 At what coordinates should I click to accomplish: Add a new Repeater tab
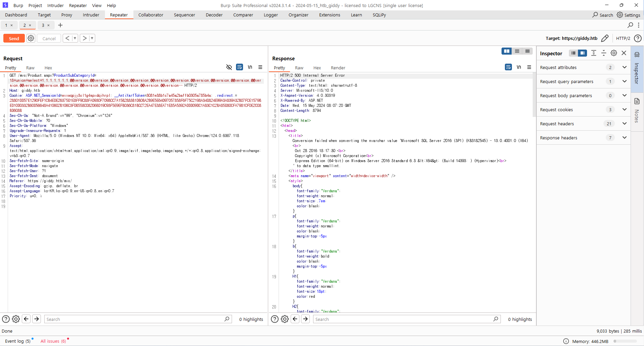(x=60, y=25)
